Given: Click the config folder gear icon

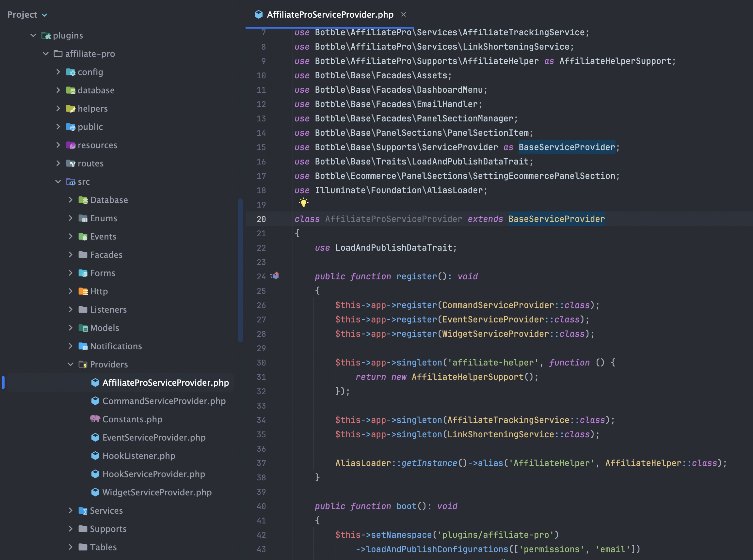Looking at the screenshot, I should (x=71, y=72).
